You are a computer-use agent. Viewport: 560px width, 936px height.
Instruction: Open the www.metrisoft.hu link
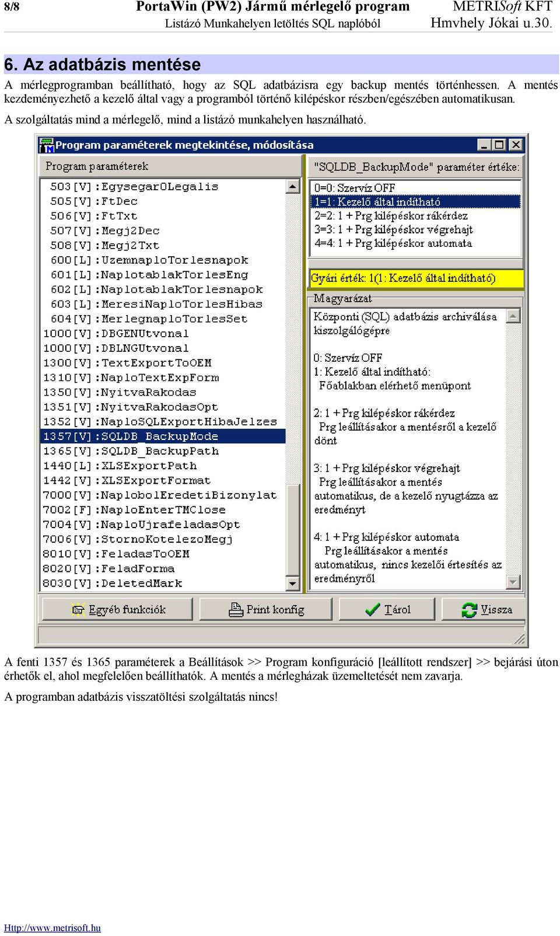click(52, 928)
